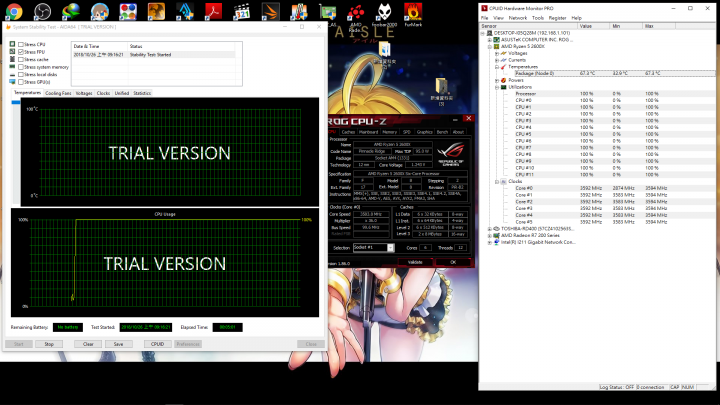This screenshot has width=720, height=405.
Task: Enable the Stress local disks checkbox
Action: 21,74
